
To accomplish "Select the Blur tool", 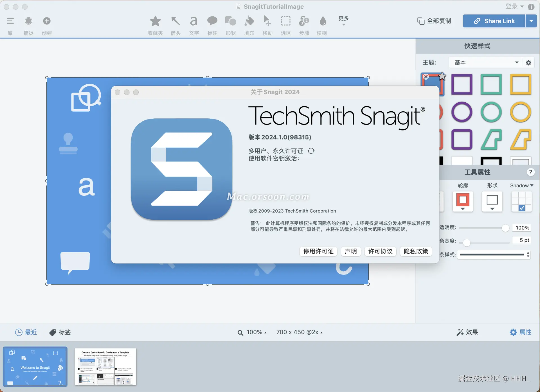I will tap(323, 21).
